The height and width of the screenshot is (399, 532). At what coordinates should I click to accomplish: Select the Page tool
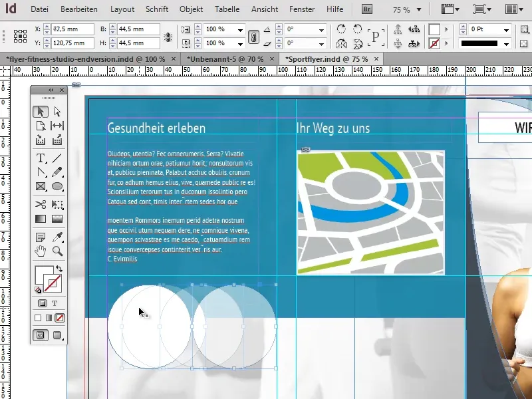coord(41,126)
